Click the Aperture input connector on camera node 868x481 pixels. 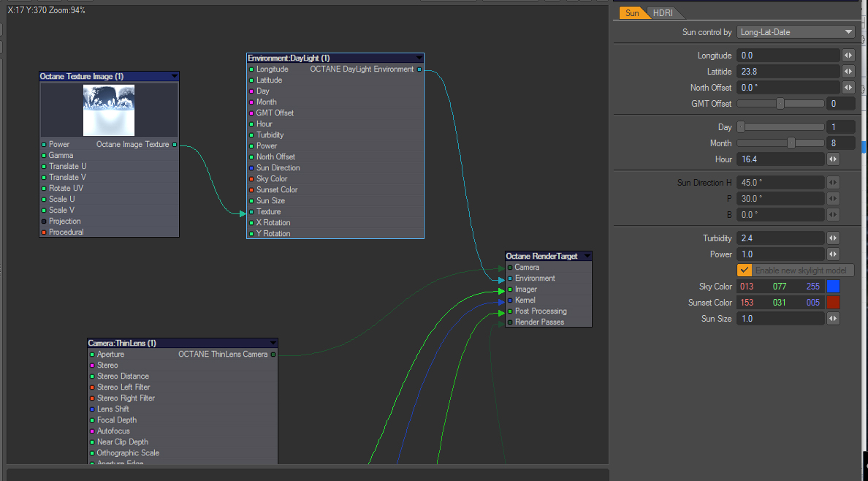(x=93, y=354)
